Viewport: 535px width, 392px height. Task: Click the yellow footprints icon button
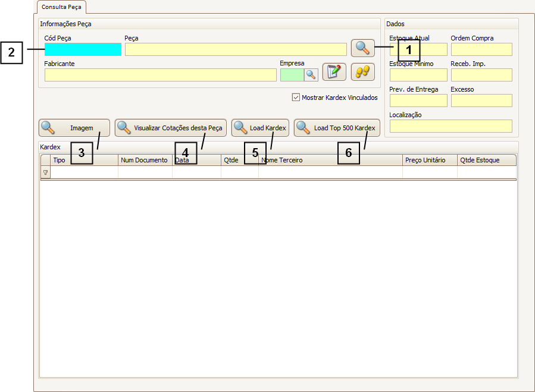pos(362,72)
